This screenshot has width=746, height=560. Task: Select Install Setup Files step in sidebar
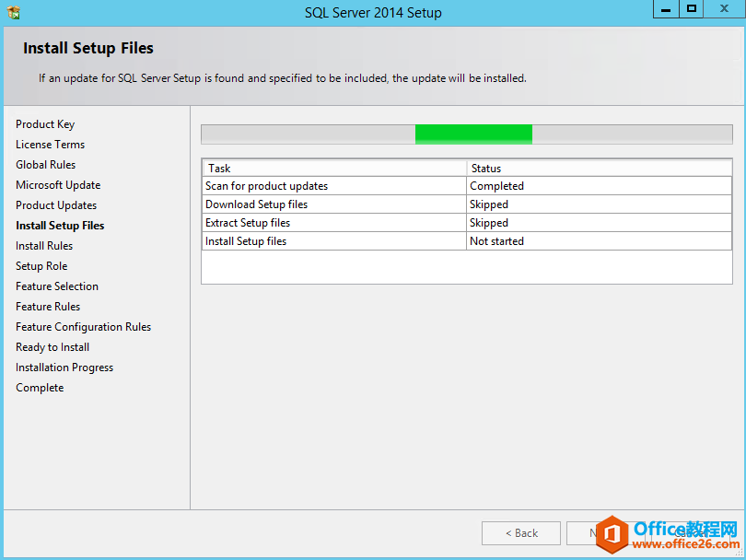click(x=60, y=226)
